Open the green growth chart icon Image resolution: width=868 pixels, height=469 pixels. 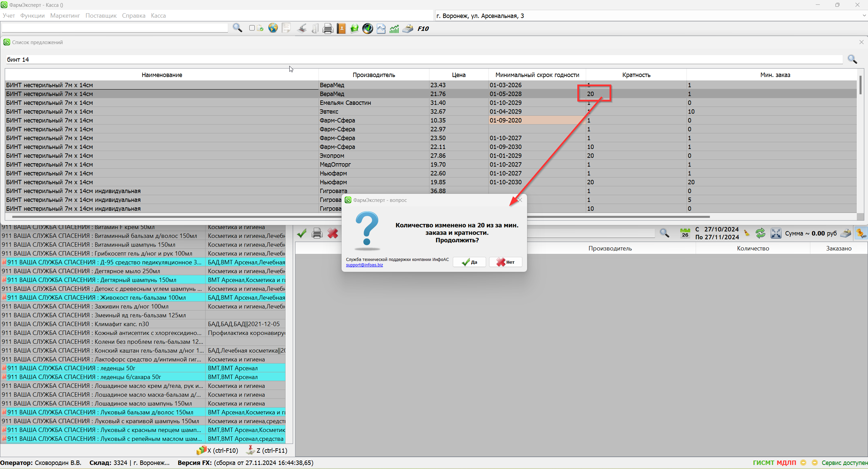394,29
